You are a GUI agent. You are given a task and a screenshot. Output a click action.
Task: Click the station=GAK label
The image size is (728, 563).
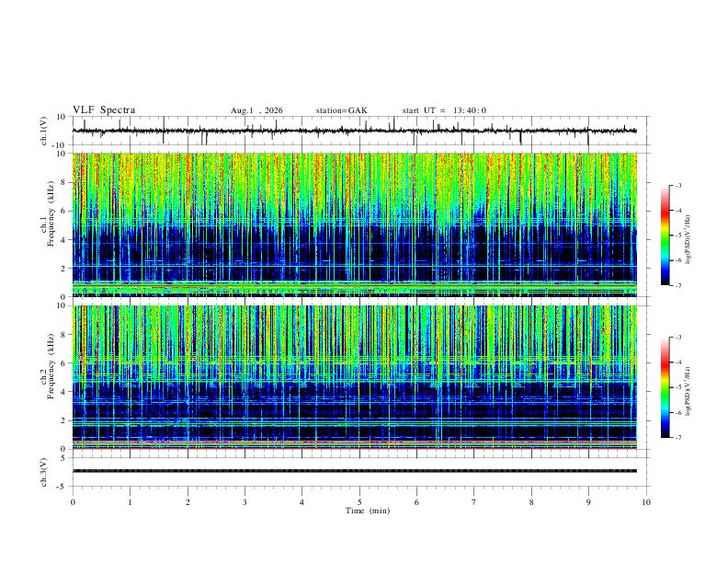[341, 110]
